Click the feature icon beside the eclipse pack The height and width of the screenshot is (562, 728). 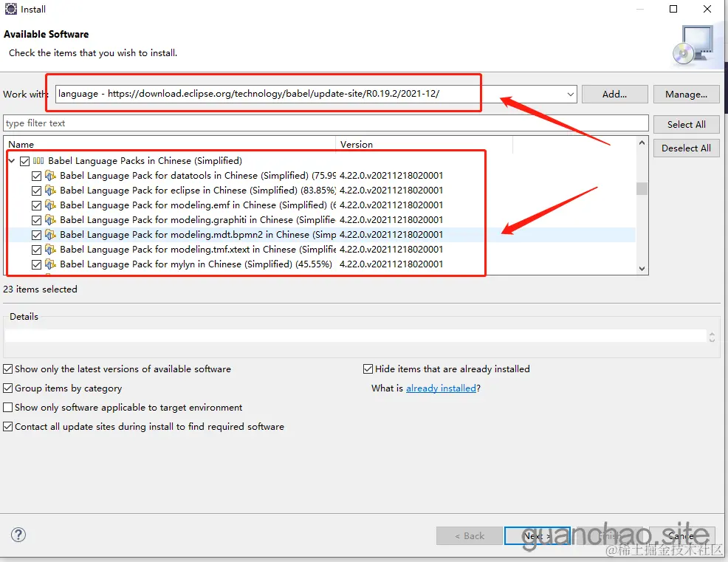[50, 191]
